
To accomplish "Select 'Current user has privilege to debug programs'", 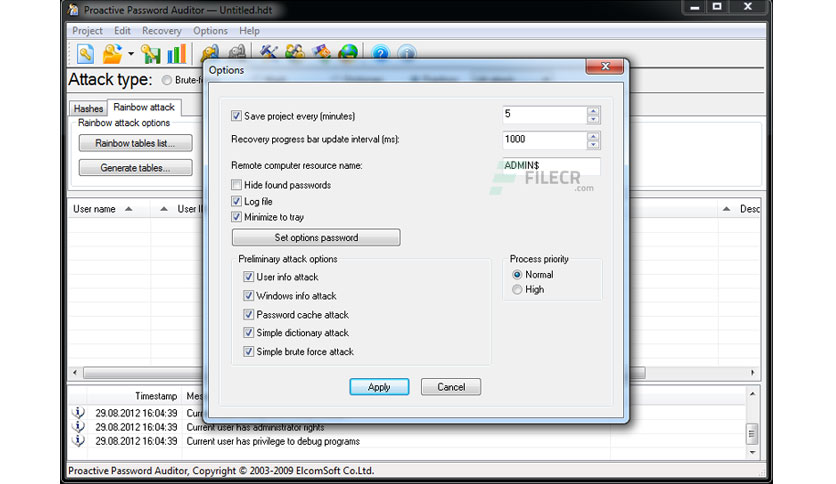I will tap(273, 441).
